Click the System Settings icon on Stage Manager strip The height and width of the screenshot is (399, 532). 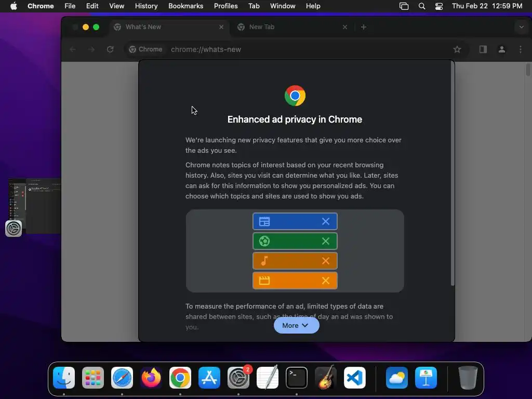click(x=14, y=229)
